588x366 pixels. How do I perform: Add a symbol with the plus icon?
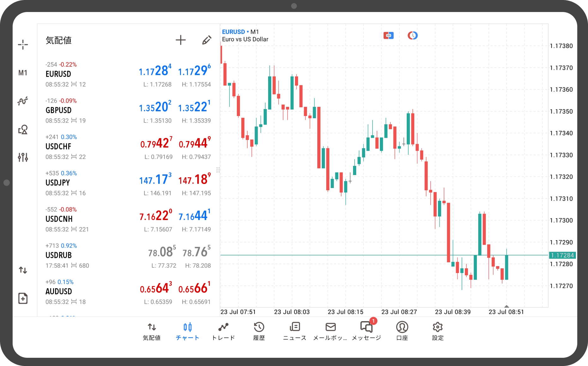(181, 40)
